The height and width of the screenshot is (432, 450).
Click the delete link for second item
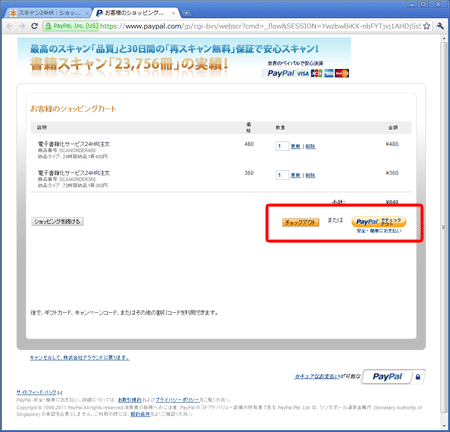[x=310, y=175]
